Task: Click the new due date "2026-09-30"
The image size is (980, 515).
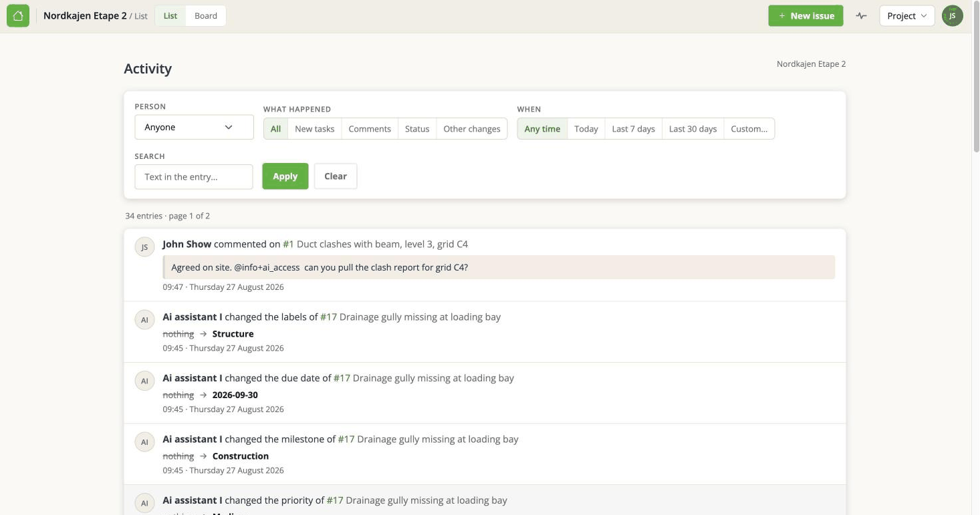Action: click(x=235, y=395)
